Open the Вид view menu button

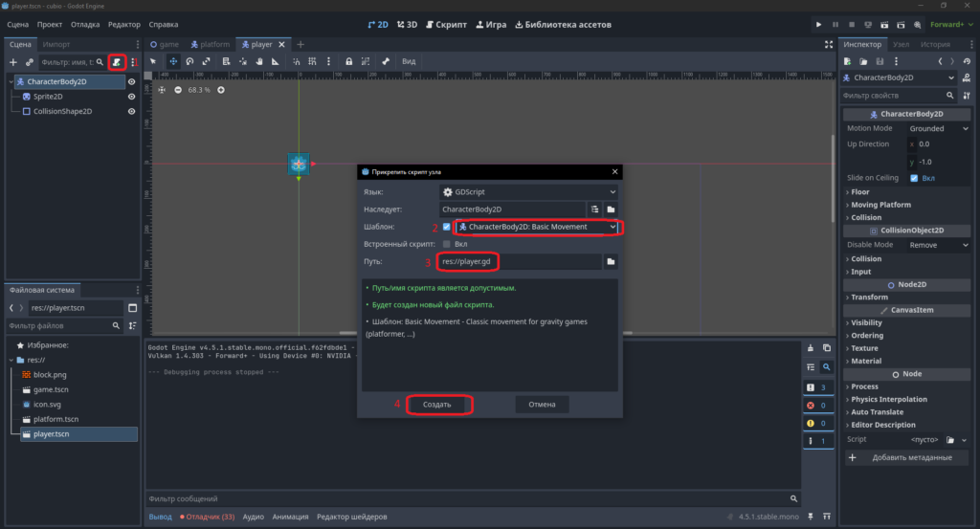click(409, 61)
